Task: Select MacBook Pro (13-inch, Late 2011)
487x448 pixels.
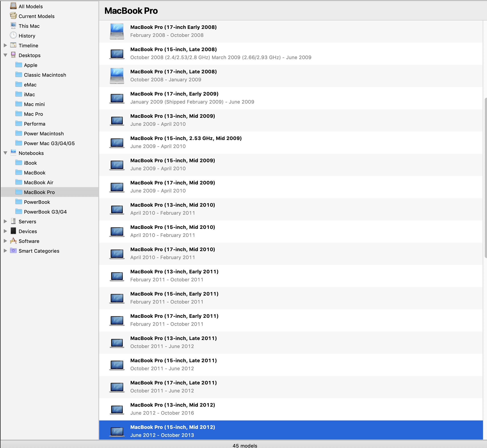Action: (291, 342)
